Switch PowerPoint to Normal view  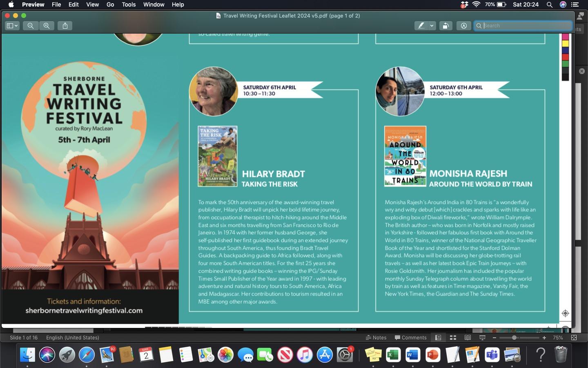pyautogui.click(x=438, y=338)
